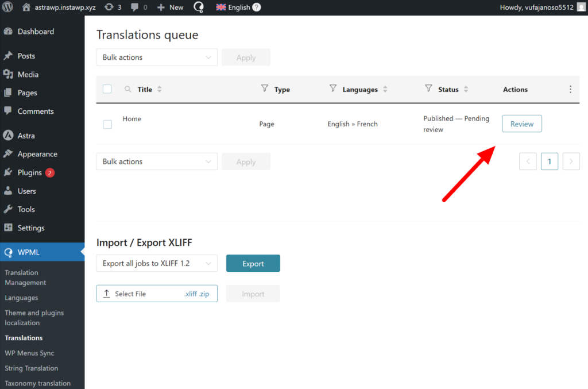Click the filter icon beside Status column
Viewport: 588px width, 389px height.
(x=428, y=88)
